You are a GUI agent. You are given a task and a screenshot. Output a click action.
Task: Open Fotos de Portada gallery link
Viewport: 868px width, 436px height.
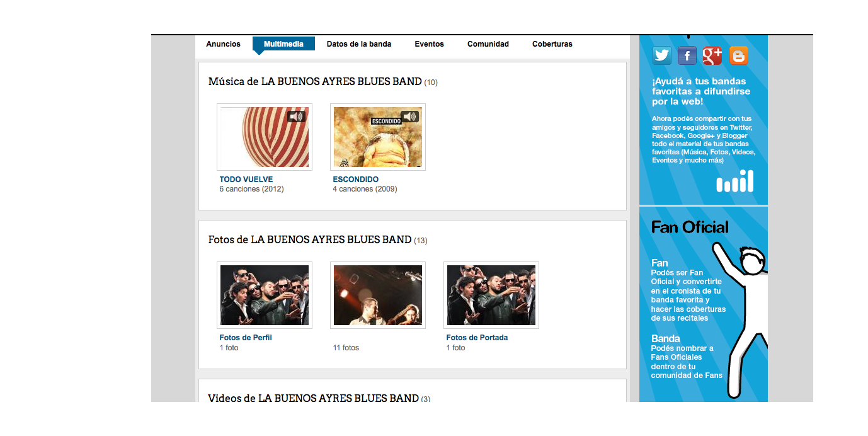tap(477, 338)
